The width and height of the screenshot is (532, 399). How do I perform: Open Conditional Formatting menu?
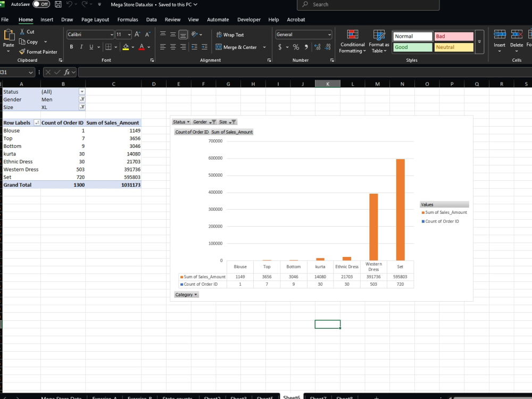tap(353, 41)
